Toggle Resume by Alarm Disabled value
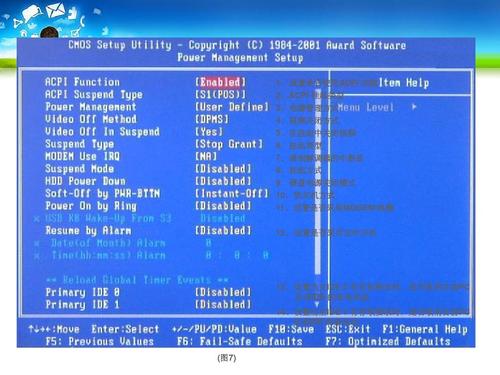The image size is (500, 375). (223, 230)
